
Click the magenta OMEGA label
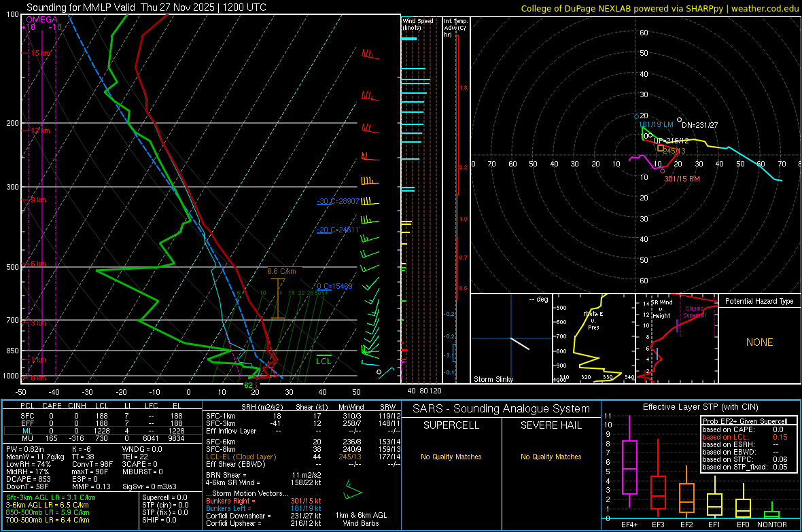(x=42, y=20)
